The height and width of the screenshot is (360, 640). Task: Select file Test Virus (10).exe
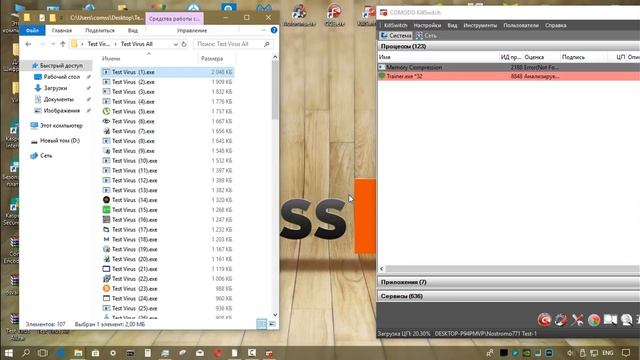tap(167, 161)
